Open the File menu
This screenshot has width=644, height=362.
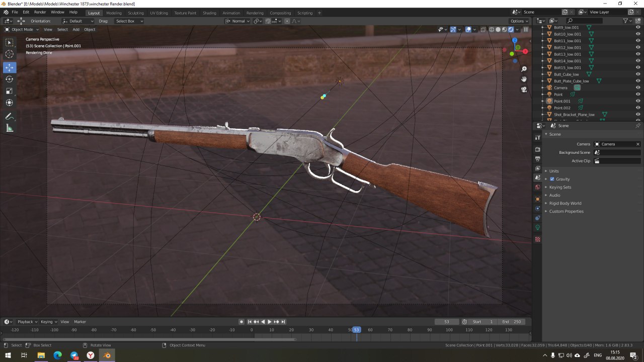(x=15, y=12)
